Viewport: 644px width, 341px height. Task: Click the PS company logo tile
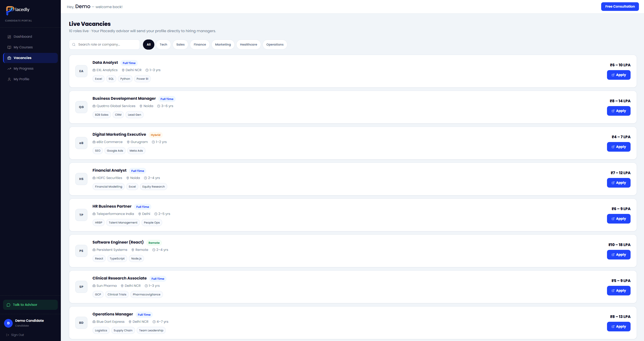click(x=81, y=251)
